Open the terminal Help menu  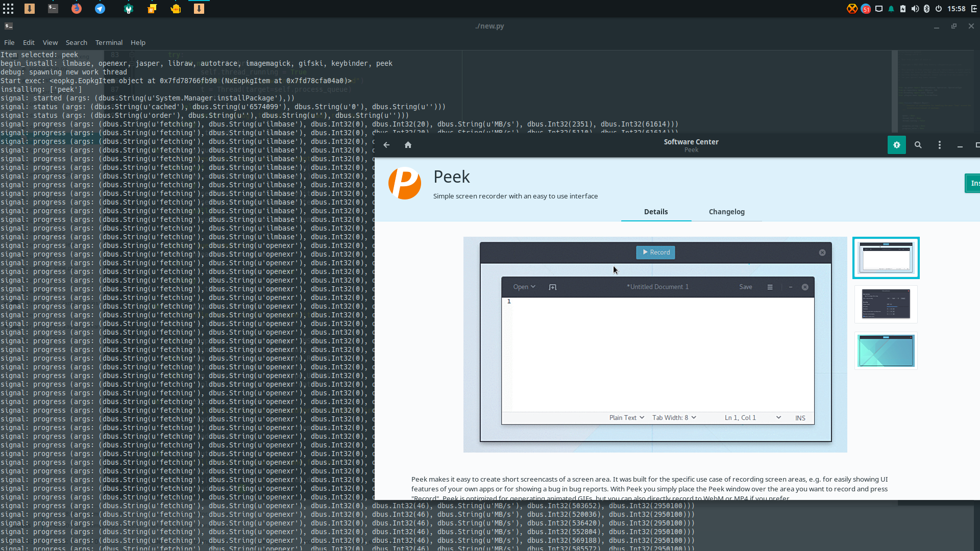(x=138, y=42)
